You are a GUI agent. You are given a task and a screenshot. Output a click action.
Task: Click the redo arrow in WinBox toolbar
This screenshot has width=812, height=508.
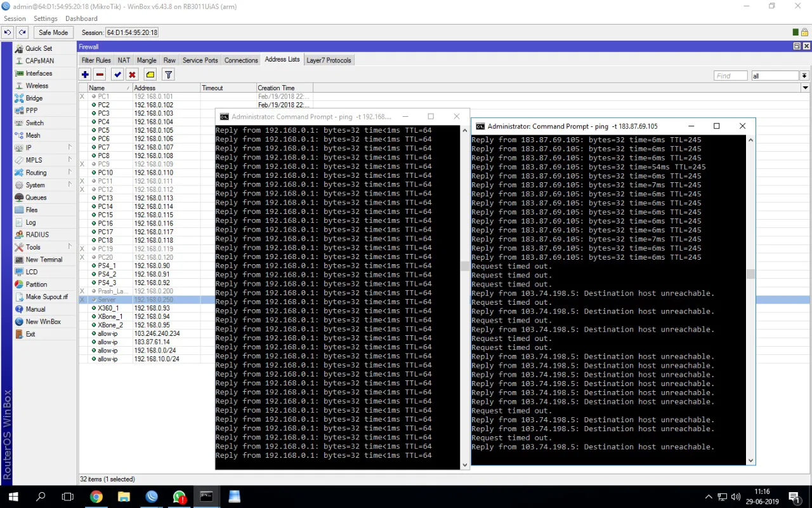[23, 32]
